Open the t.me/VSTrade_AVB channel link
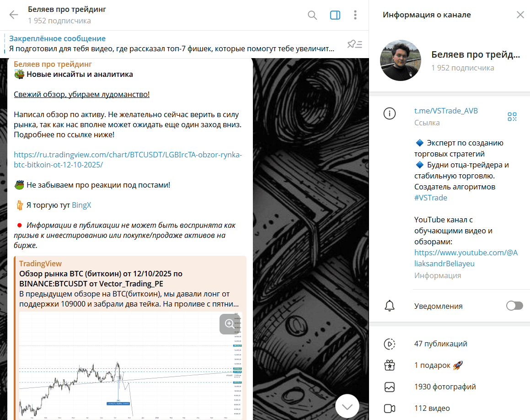The height and width of the screenshot is (420, 530). [x=446, y=111]
